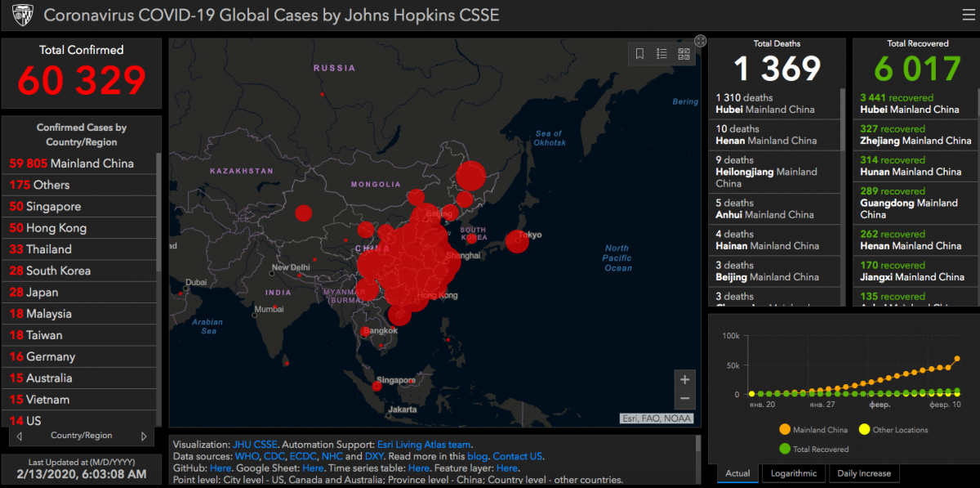Zoom in on the map with plus
This screenshot has height=488, width=980.
tap(684, 379)
